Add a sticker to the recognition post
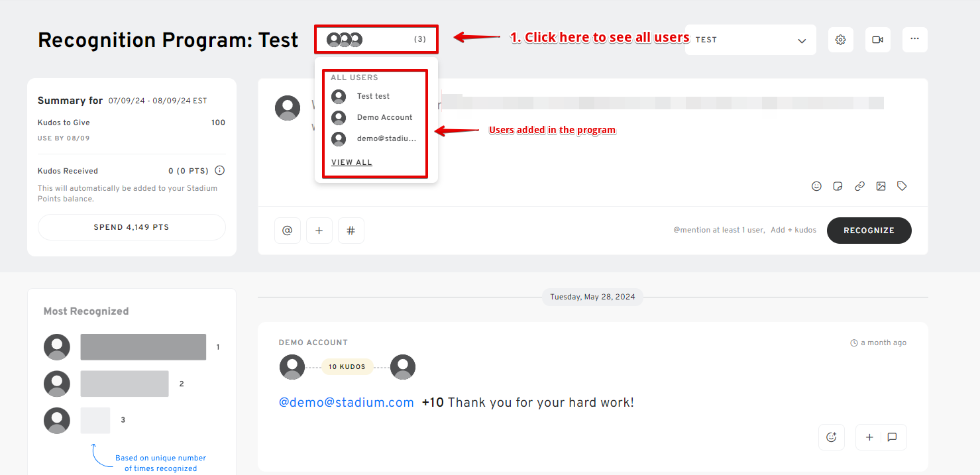The height and width of the screenshot is (475, 980). click(838, 186)
